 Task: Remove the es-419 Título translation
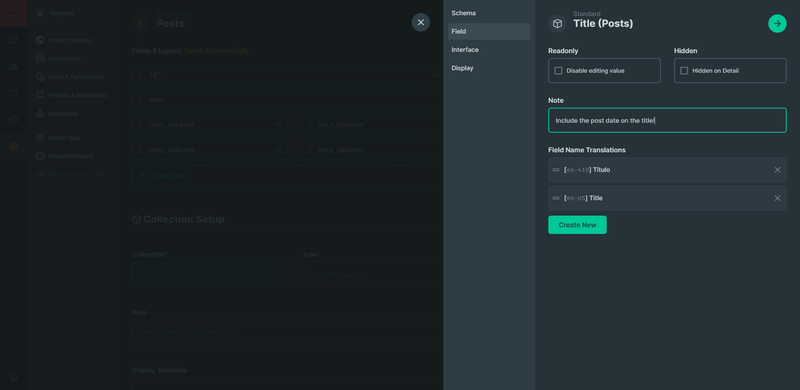click(x=777, y=170)
